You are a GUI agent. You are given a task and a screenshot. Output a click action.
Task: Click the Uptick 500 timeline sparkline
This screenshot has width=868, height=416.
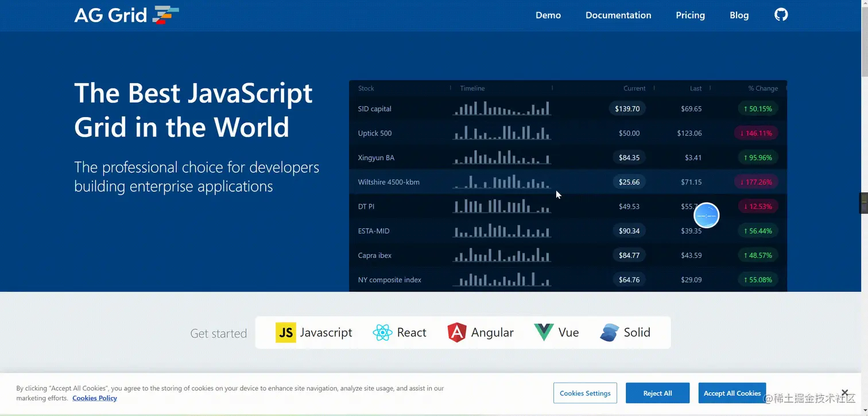coord(502,133)
